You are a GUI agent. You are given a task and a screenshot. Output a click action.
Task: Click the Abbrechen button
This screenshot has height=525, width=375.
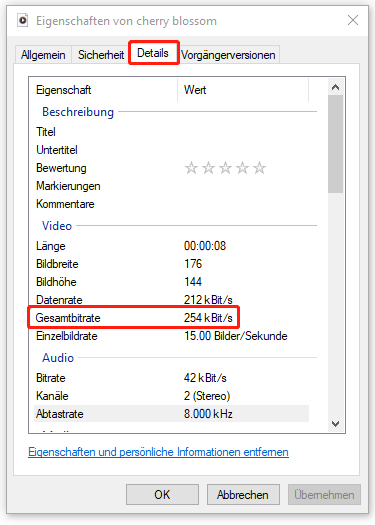click(x=243, y=494)
